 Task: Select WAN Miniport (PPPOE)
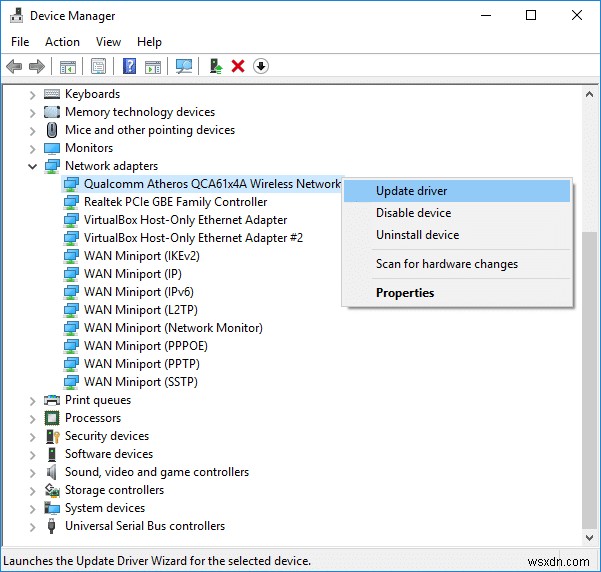[x=146, y=346]
